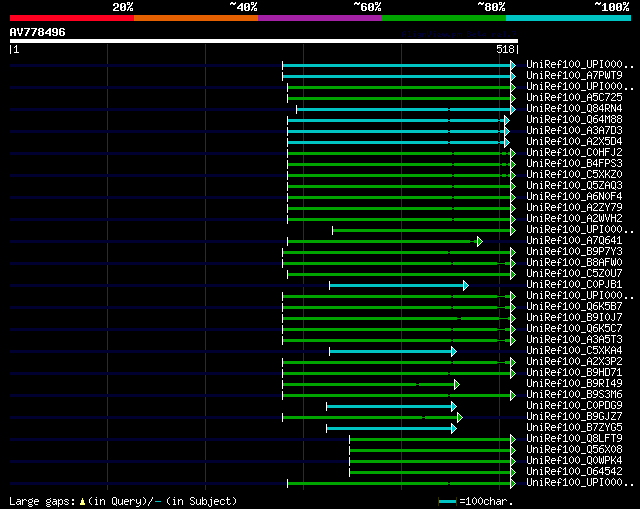
Task: Select the UniRef100_C5XKA4 label
Action: point(574,351)
